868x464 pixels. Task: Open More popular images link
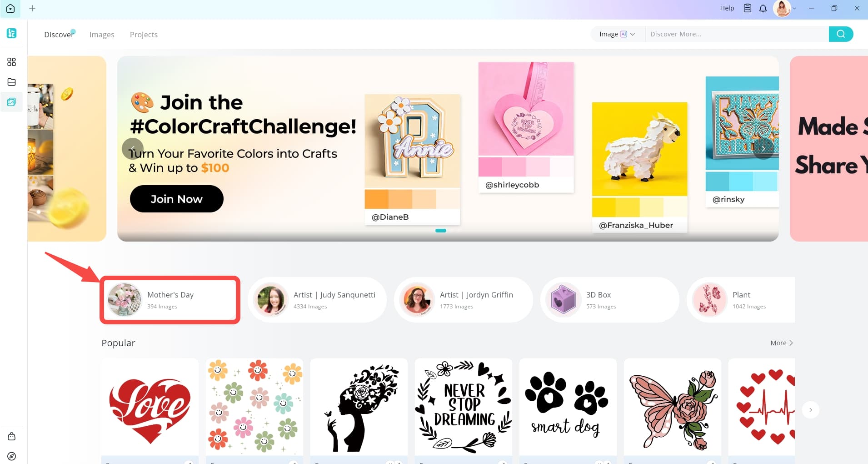tap(782, 343)
